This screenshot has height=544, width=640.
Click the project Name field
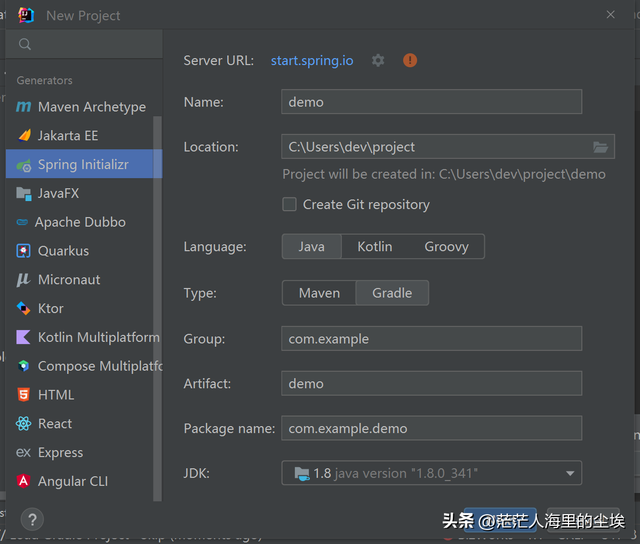pyautogui.click(x=431, y=102)
